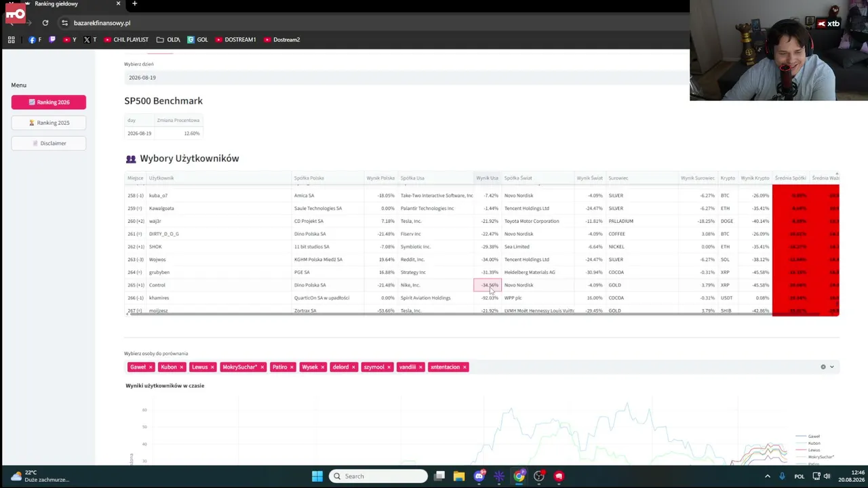The image size is (868, 488).
Task: Remove Lewus from comparison
Action: tap(212, 367)
